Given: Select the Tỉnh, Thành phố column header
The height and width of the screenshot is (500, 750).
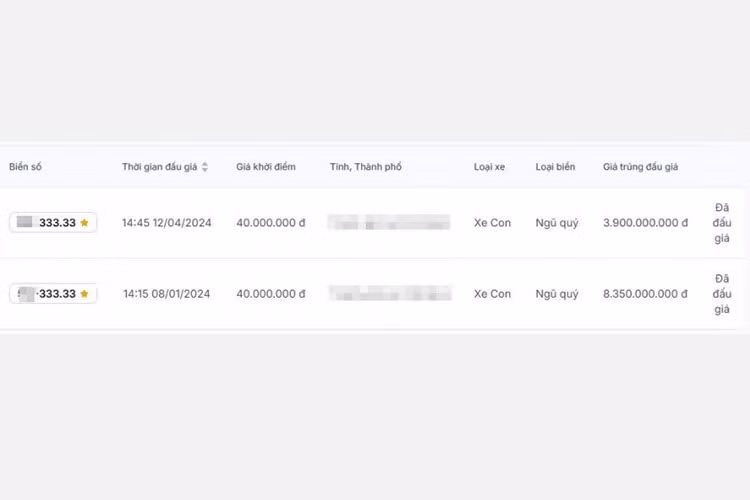Looking at the screenshot, I should [366, 167].
